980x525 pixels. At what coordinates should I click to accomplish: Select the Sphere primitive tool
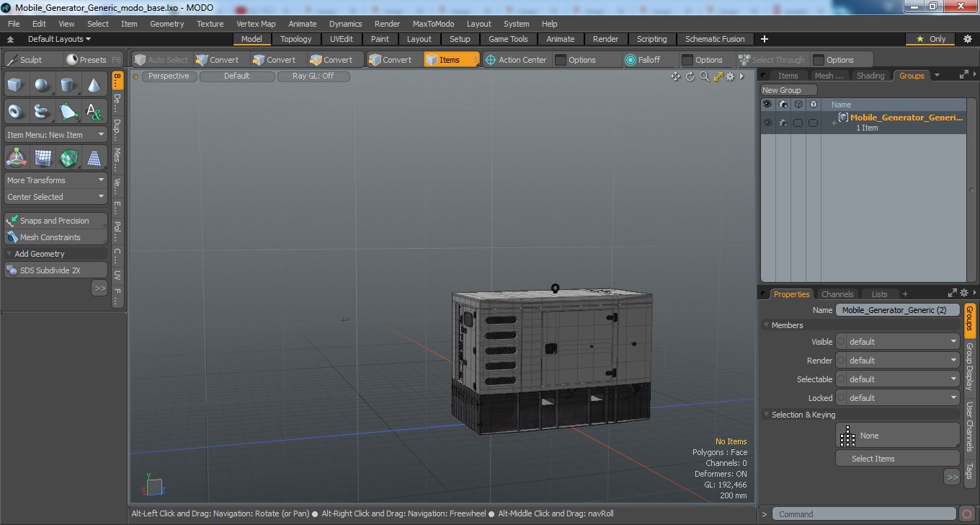coord(42,85)
